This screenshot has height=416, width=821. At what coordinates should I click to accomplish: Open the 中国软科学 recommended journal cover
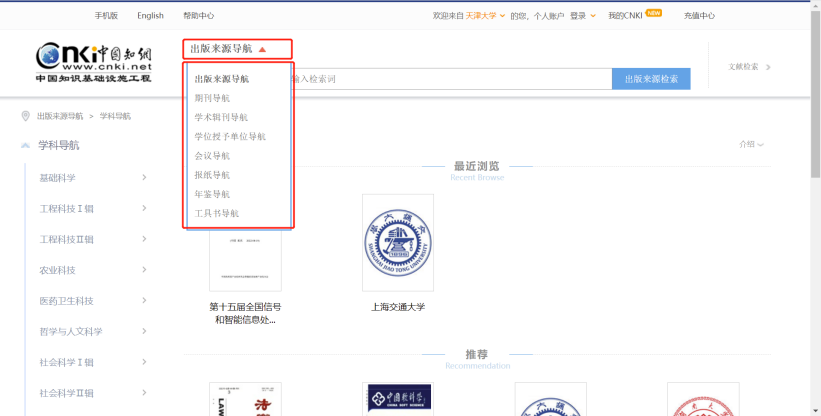(398, 399)
